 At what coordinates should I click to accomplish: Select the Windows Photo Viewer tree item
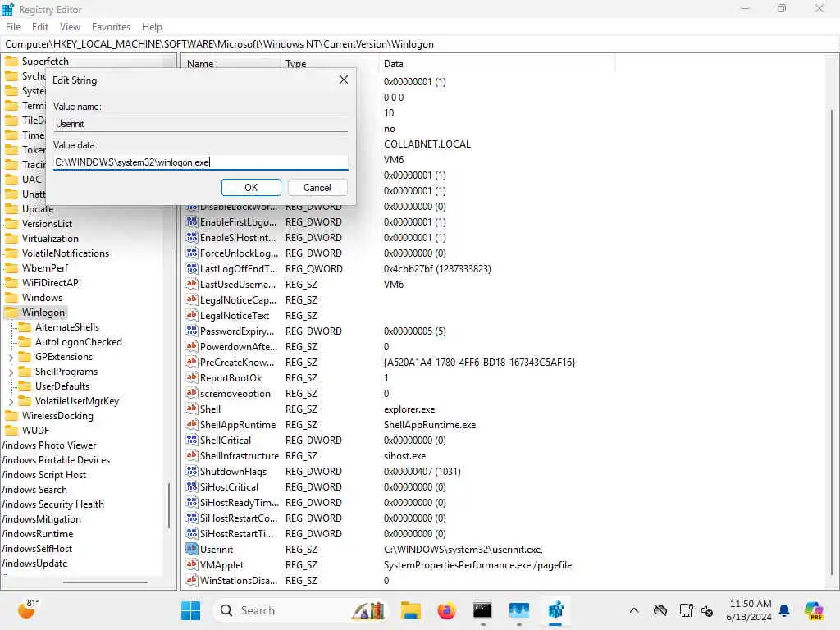[x=48, y=445]
